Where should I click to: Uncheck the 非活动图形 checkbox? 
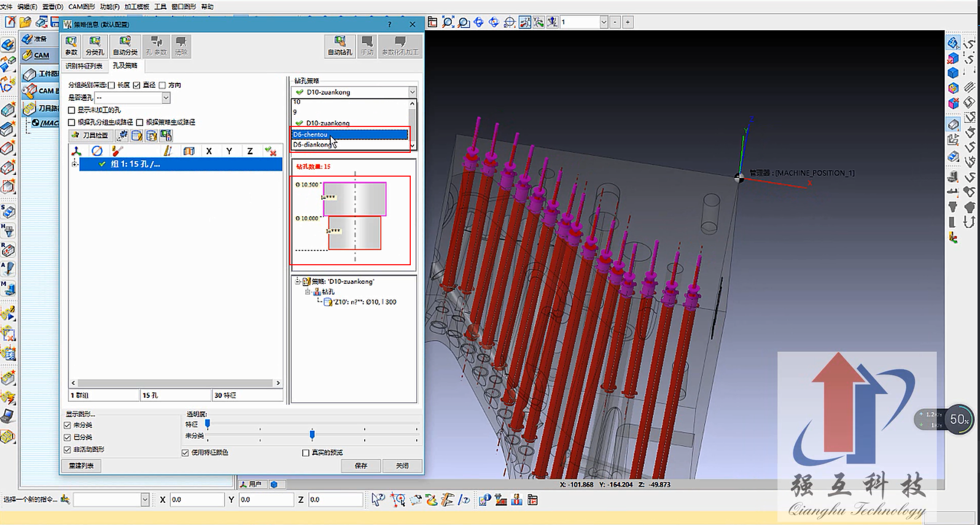coord(68,449)
